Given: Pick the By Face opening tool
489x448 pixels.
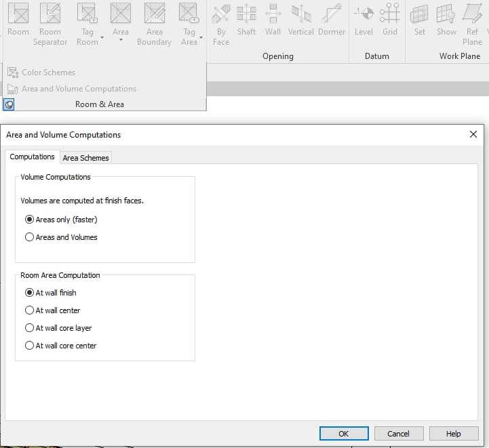Looking at the screenshot, I should click(x=221, y=24).
